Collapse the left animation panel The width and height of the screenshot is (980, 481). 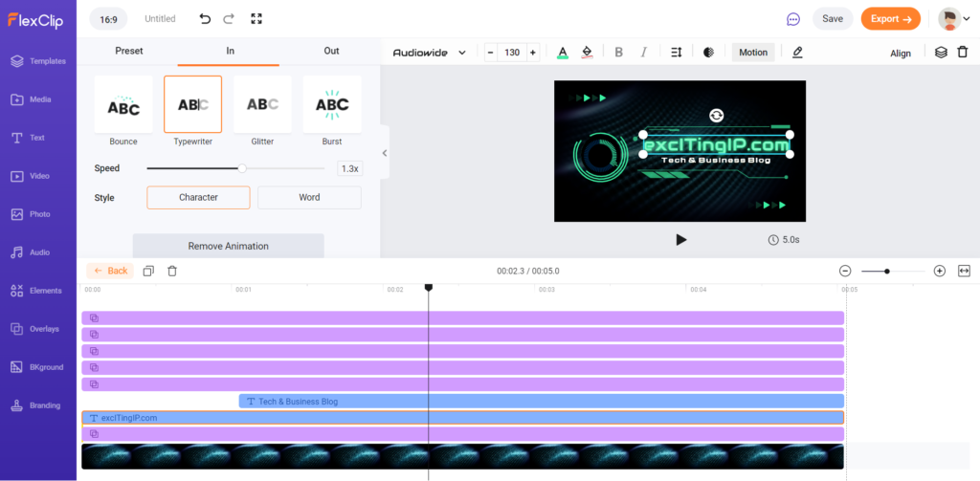click(385, 153)
